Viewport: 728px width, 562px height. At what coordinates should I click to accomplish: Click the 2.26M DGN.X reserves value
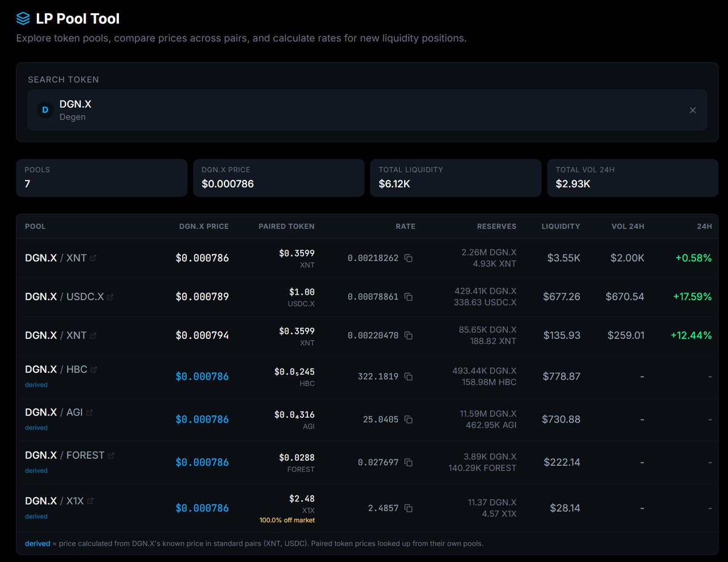(x=488, y=253)
